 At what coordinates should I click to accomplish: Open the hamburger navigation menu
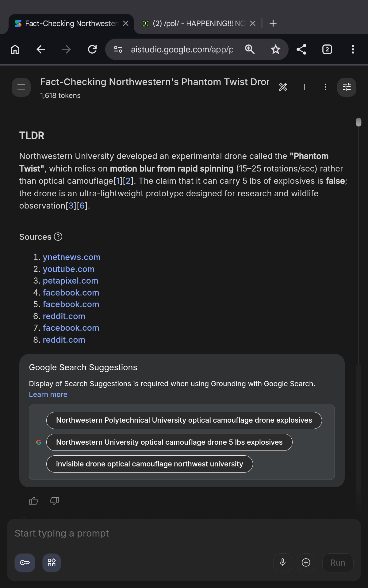click(21, 87)
